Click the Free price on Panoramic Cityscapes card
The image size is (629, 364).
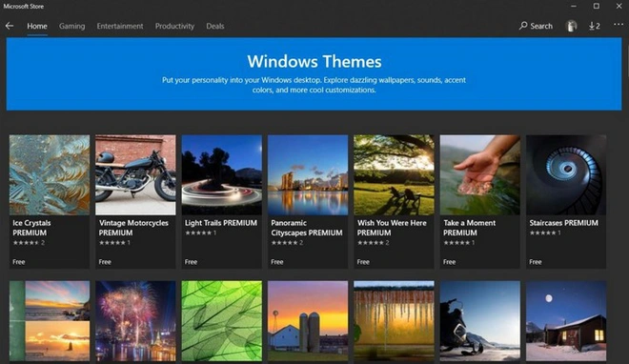point(277,262)
